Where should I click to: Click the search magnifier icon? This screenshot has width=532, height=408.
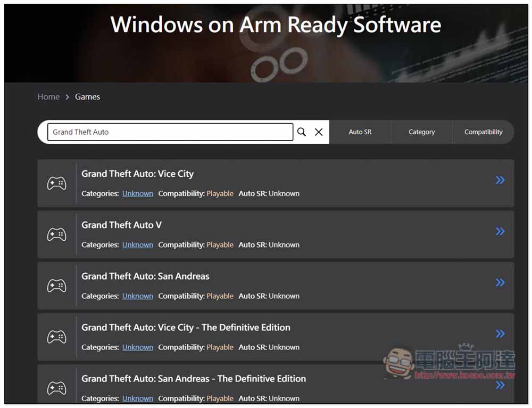click(301, 132)
